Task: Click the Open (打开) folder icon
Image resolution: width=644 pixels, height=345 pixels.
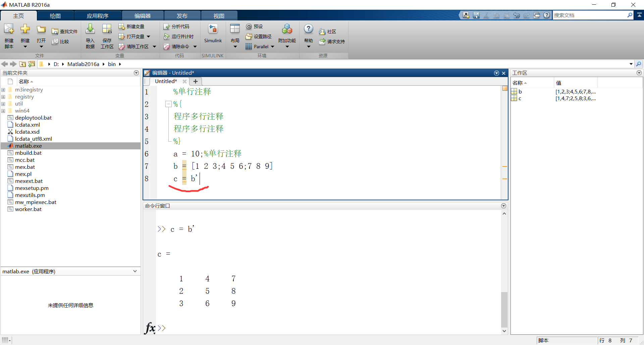Action: point(41,29)
